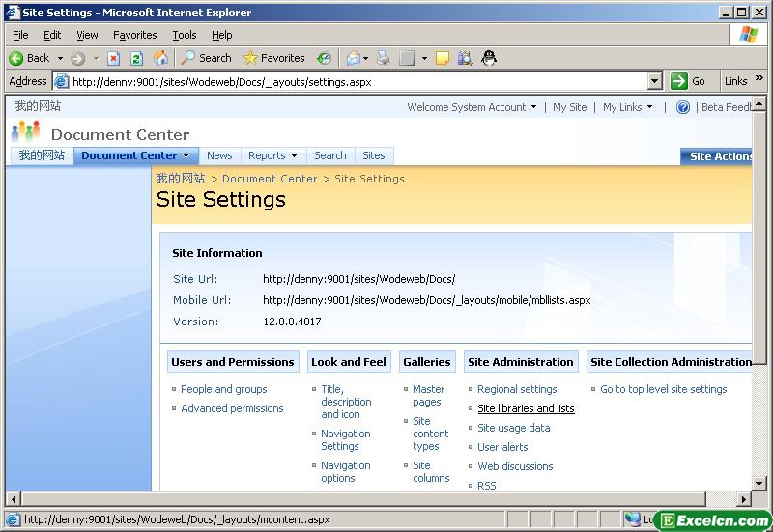Open the Home page icon

pyautogui.click(x=160, y=58)
